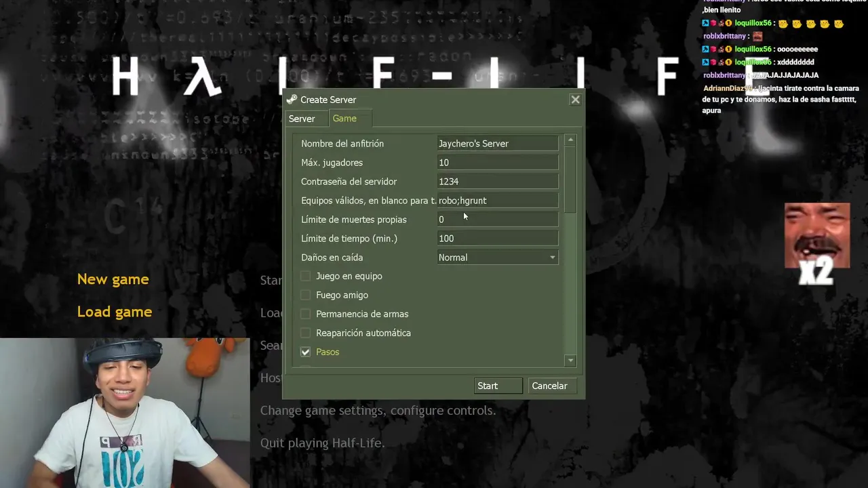The width and height of the screenshot is (868, 488).
Task: Enable the Fuego amigo checkbox
Action: tap(305, 295)
